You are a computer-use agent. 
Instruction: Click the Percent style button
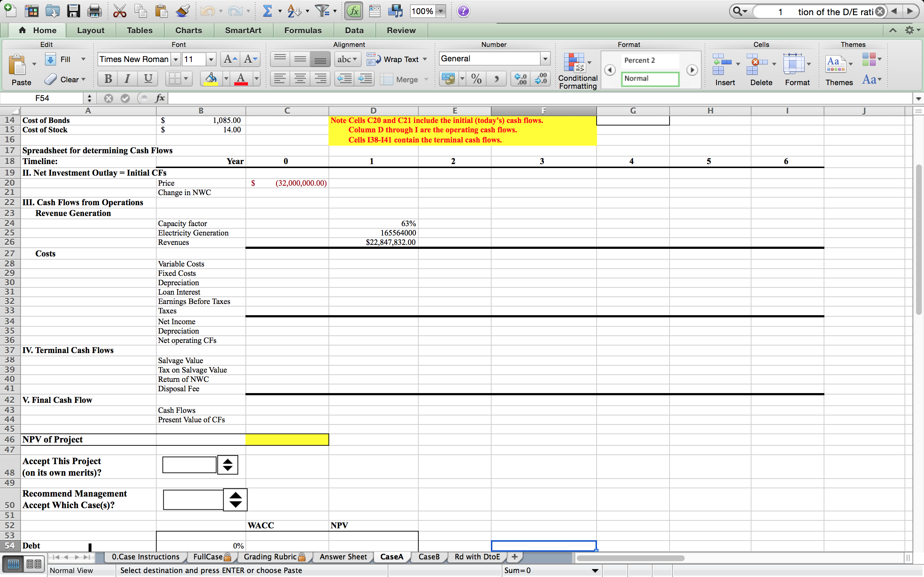pyautogui.click(x=476, y=79)
